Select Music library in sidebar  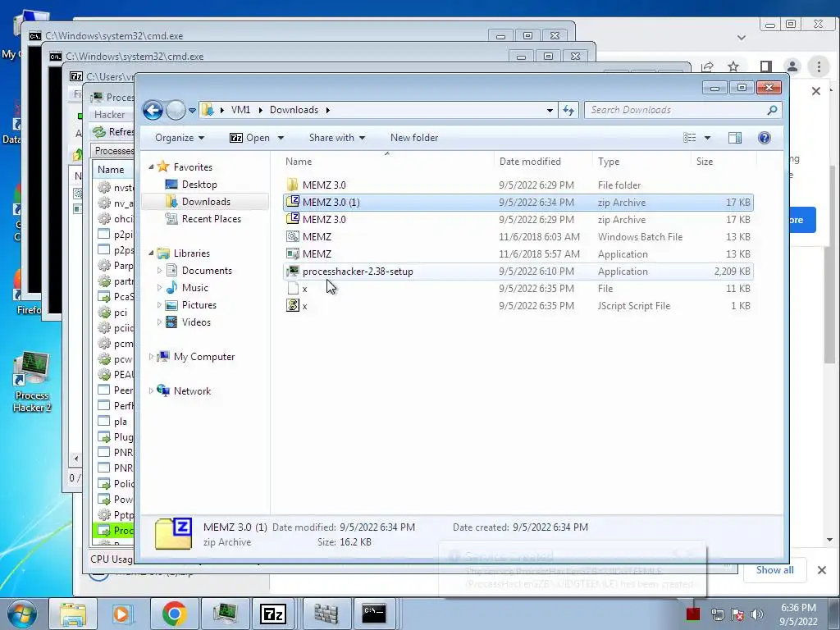[194, 288]
